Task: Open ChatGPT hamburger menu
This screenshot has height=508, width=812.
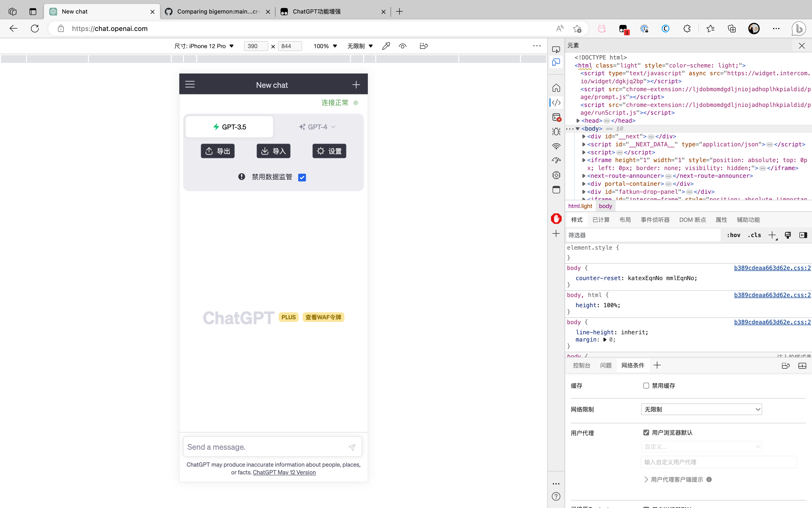Action: tap(190, 84)
